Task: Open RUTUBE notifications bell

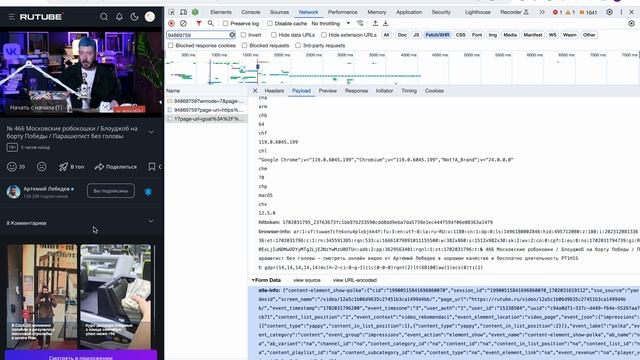Action: (x=119, y=17)
